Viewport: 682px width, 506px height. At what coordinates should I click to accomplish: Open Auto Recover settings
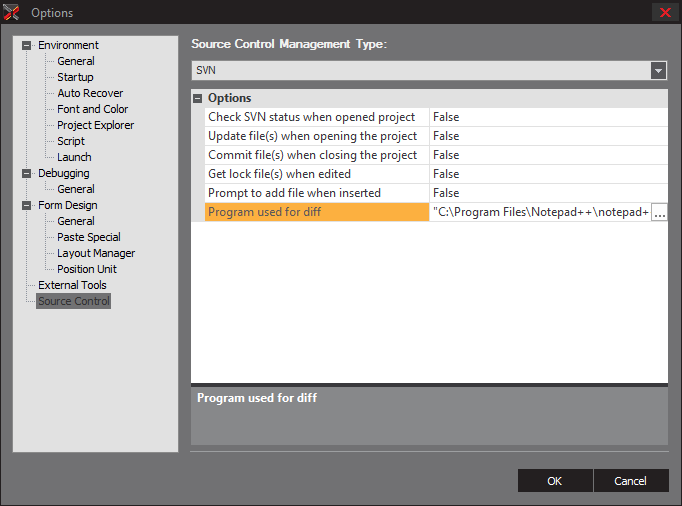tap(90, 93)
